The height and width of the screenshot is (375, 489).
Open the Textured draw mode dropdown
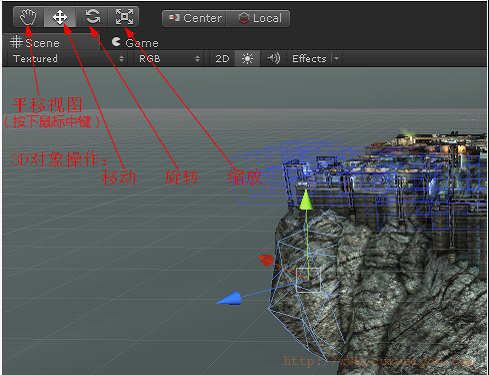pyautogui.click(x=68, y=59)
